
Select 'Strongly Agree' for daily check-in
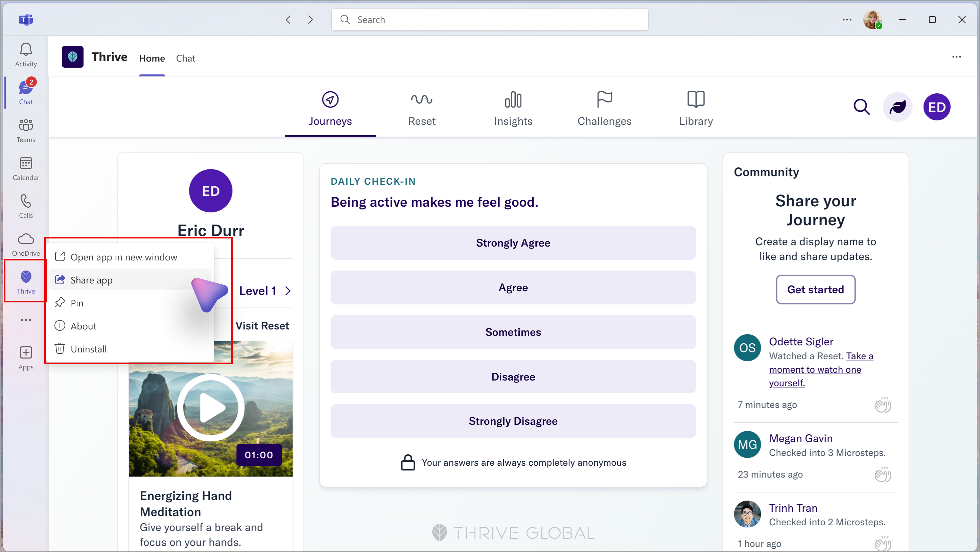(513, 243)
